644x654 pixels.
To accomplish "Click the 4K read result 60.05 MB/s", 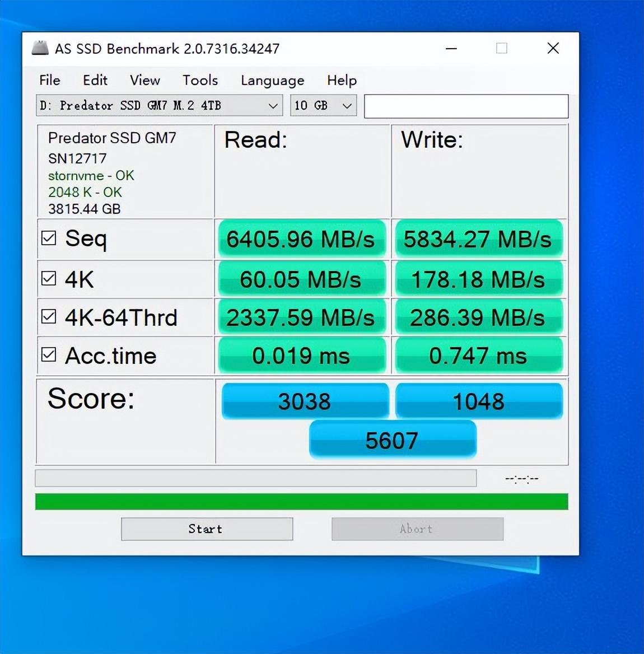I will point(301,279).
